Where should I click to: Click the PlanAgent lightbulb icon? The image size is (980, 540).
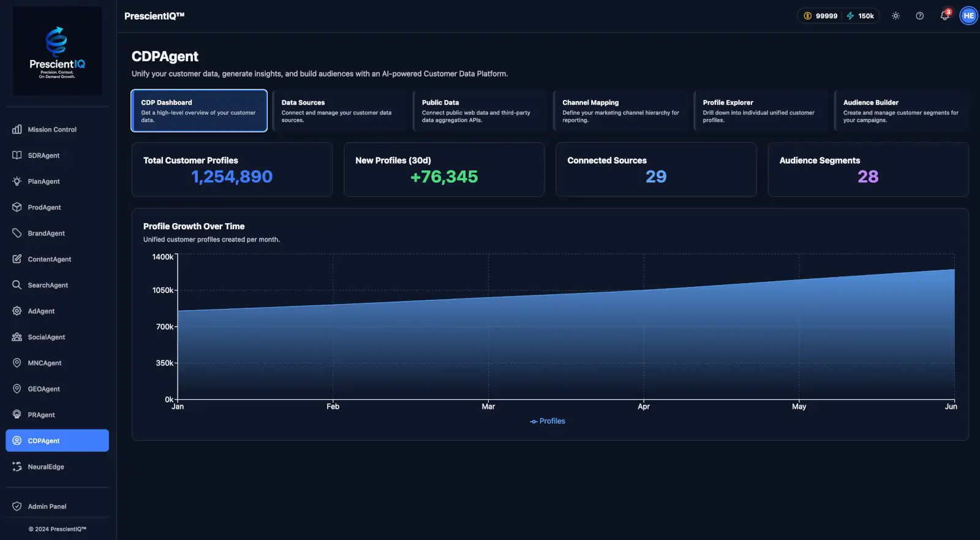tap(17, 181)
